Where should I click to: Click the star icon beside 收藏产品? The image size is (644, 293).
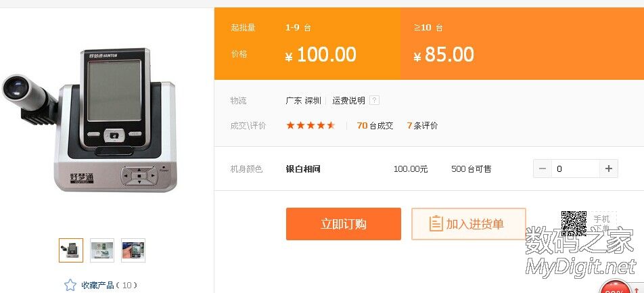70,285
